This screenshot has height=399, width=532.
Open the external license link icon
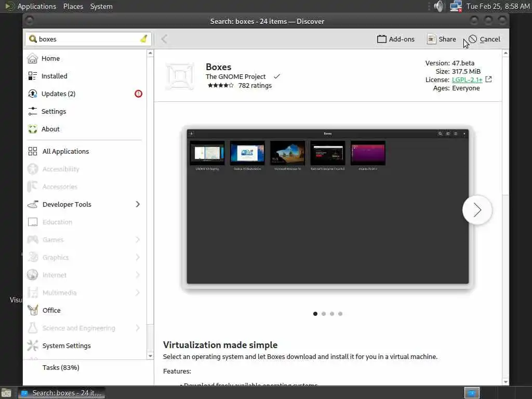(x=488, y=79)
